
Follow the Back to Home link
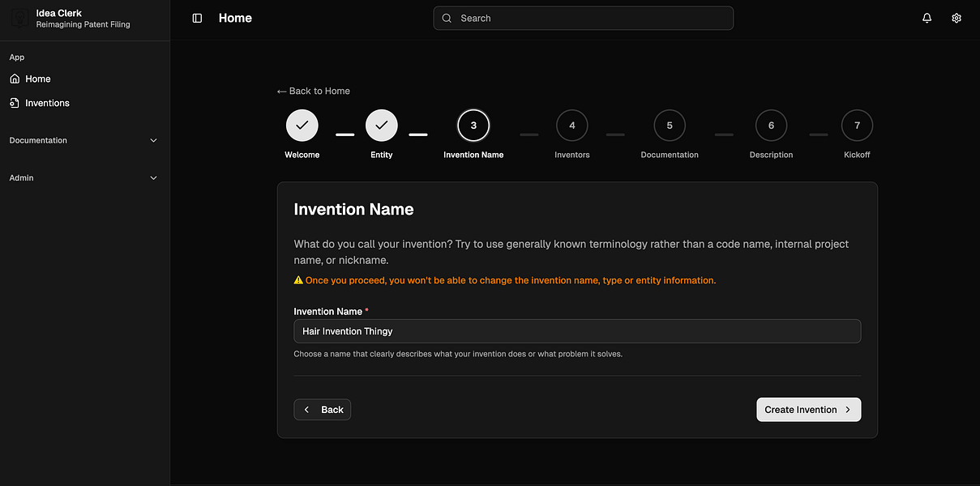pos(314,91)
